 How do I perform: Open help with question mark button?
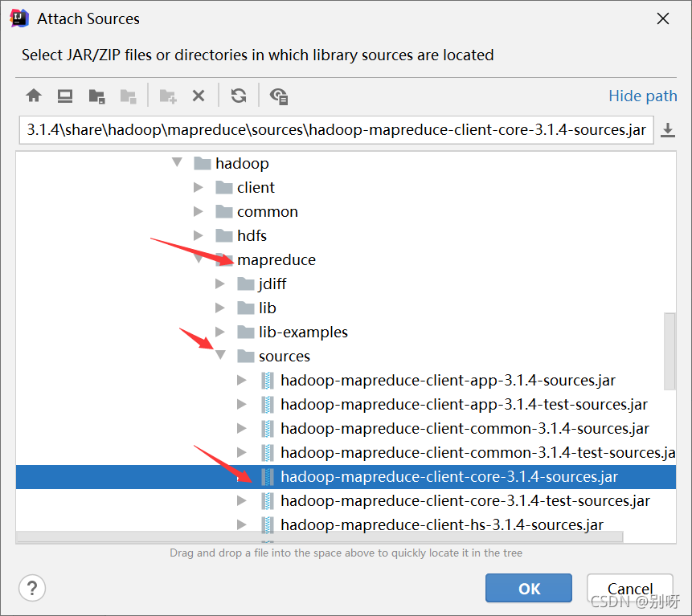pos(32,588)
